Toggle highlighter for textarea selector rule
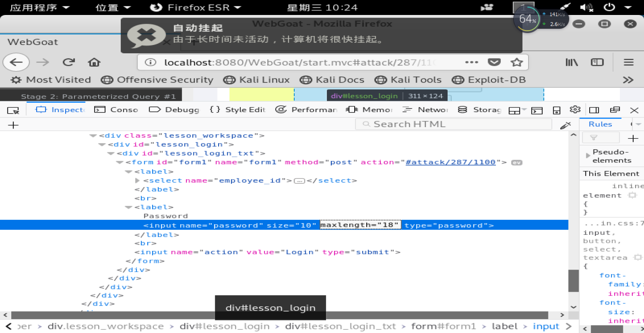 [x=637, y=258]
